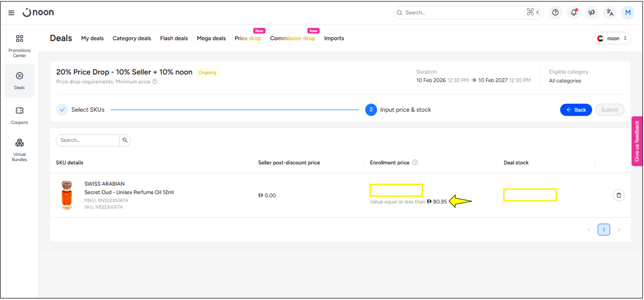Open Coupons in the sidebar
644x300 pixels.
point(19,115)
